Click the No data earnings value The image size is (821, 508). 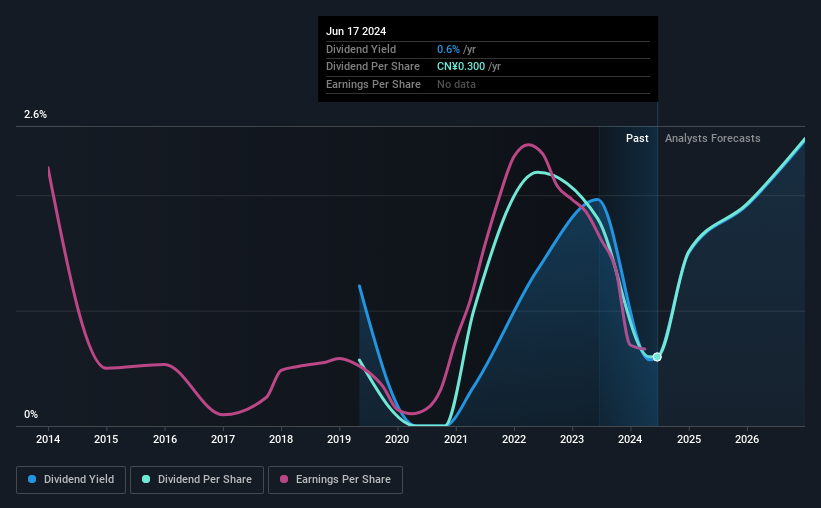click(x=456, y=84)
